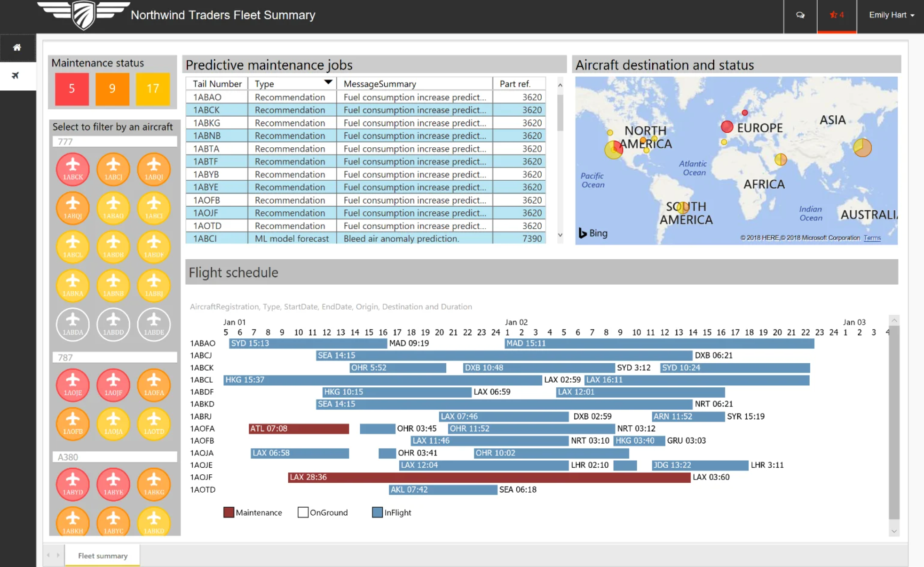924x567 pixels.
Task: Filter by 787 aircraft 1AOJA icon
Action: click(x=113, y=424)
